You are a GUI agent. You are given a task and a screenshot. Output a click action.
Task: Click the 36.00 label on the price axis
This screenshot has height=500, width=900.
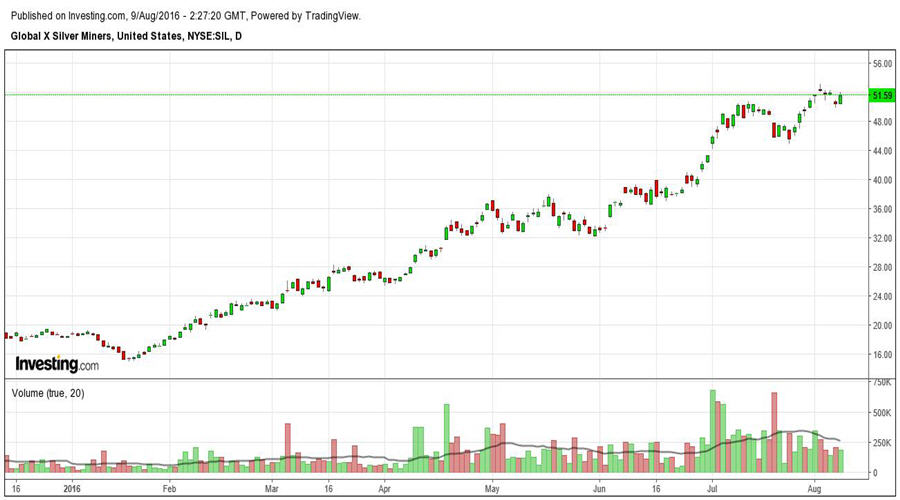click(x=882, y=209)
